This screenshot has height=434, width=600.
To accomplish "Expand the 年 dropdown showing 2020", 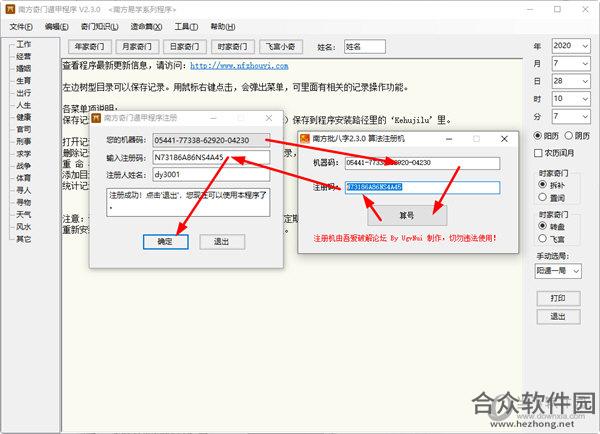I will pos(571,46).
